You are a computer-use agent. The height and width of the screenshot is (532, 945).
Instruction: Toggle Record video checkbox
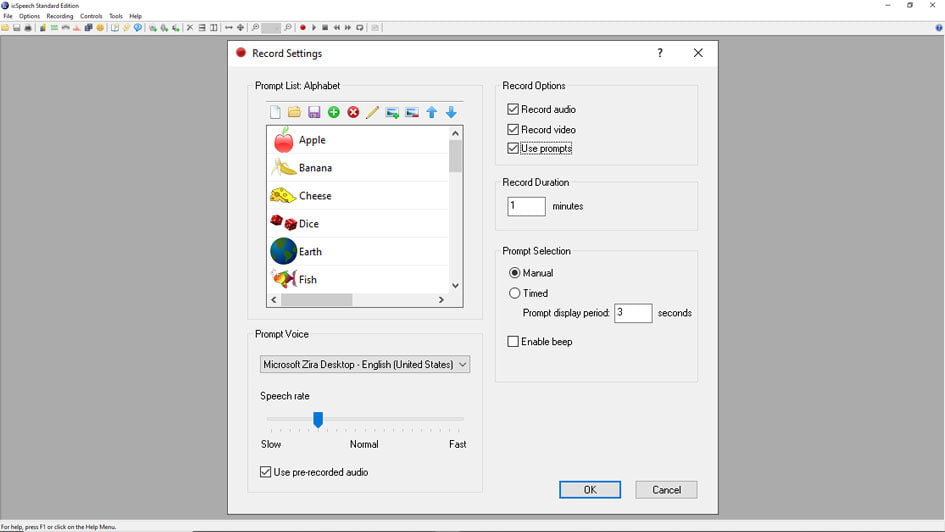click(541, 130)
